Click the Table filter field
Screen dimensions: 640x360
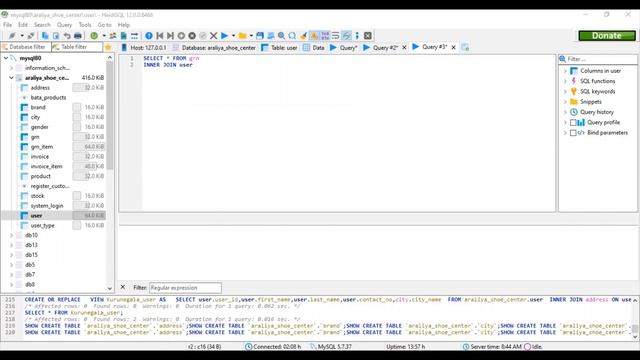coord(77,47)
